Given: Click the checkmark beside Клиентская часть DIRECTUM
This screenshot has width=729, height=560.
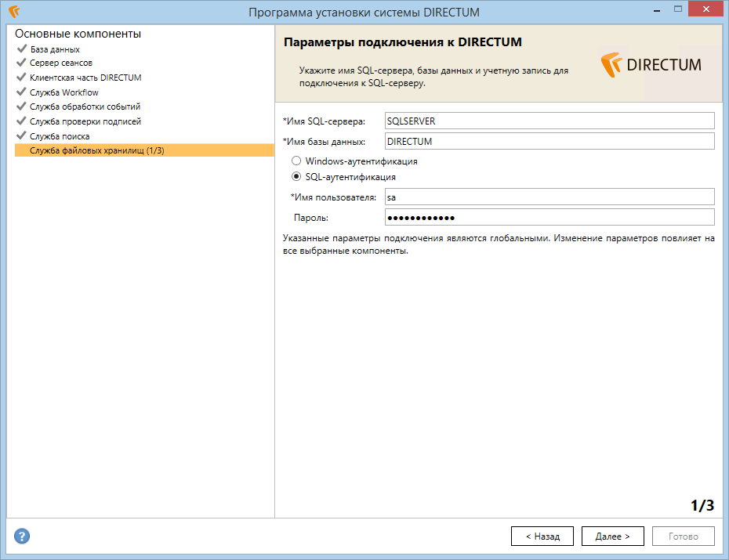Looking at the screenshot, I should pos(21,77).
